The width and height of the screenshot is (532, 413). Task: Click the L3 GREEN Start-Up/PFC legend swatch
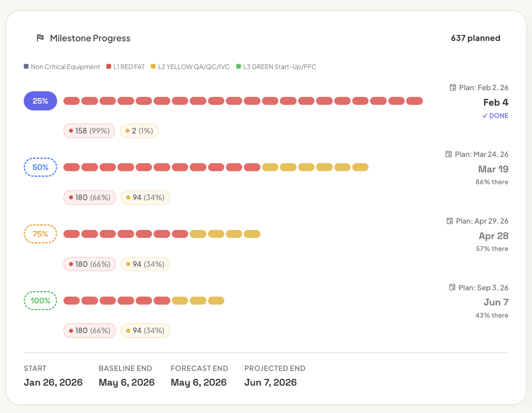click(238, 67)
